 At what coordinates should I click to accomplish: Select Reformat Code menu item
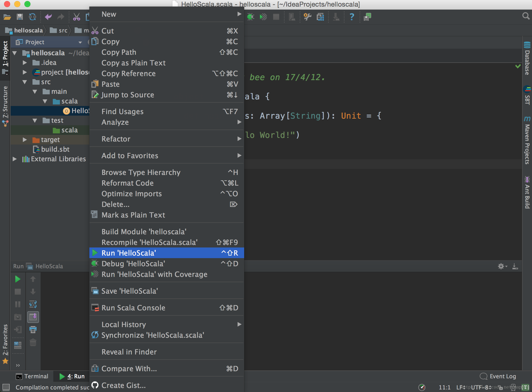[x=167, y=183]
